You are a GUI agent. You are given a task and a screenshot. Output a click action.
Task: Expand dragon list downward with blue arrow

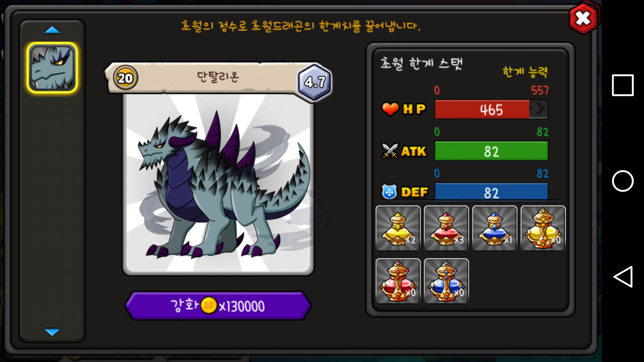coord(52,332)
